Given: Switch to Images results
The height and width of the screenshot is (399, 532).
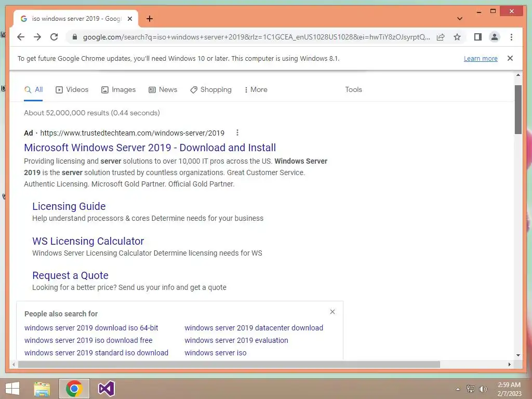Looking at the screenshot, I should (118, 89).
